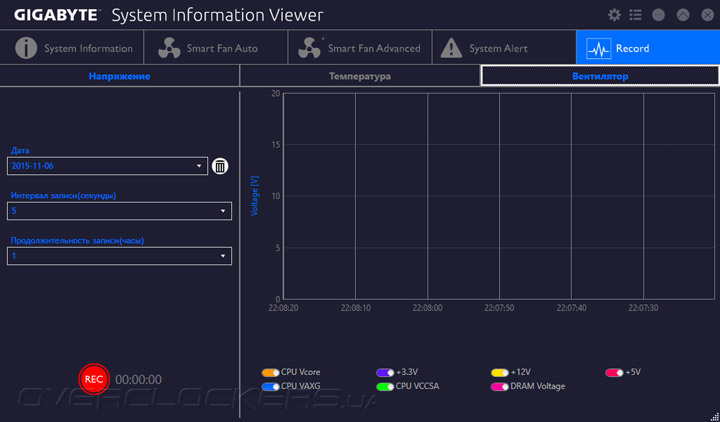Open the settings gear icon

pyautogui.click(x=614, y=15)
